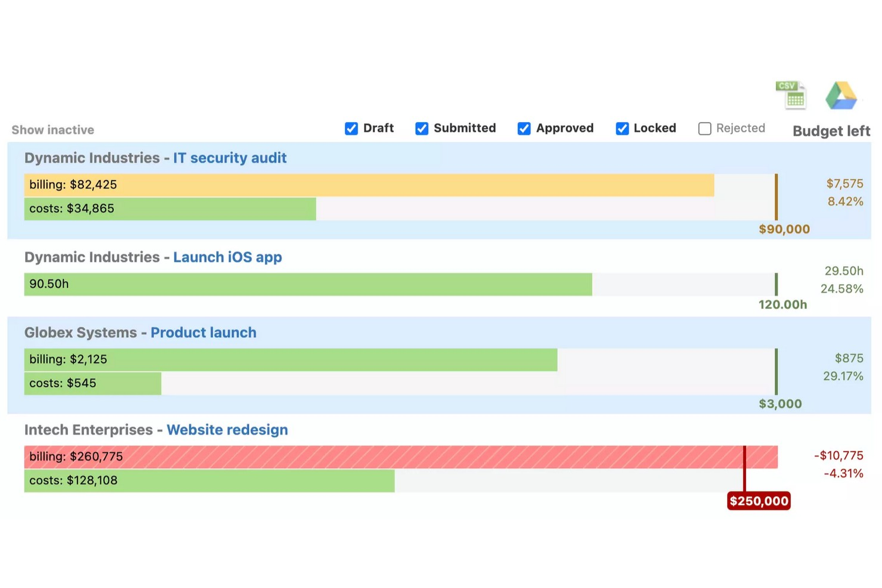
Task: Uncheck the Draft checkbox
Action: pyautogui.click(x=352, y=129)
